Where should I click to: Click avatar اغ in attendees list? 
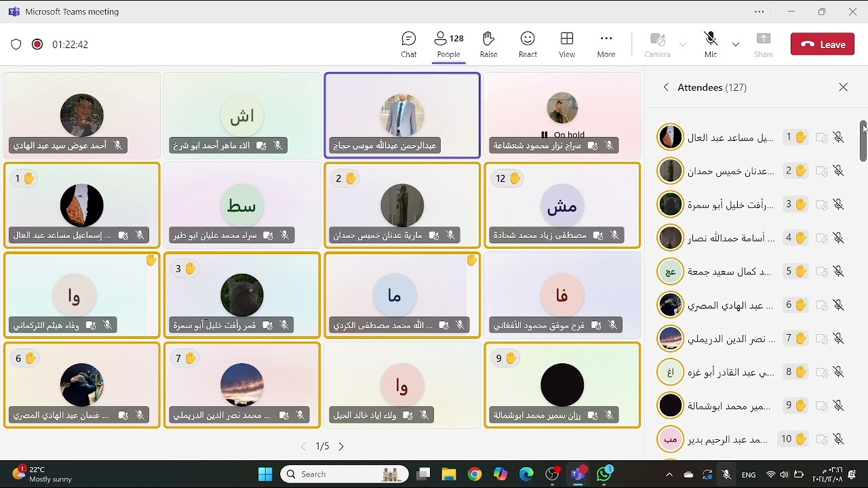pyautogui.click(x=671, y=371)
